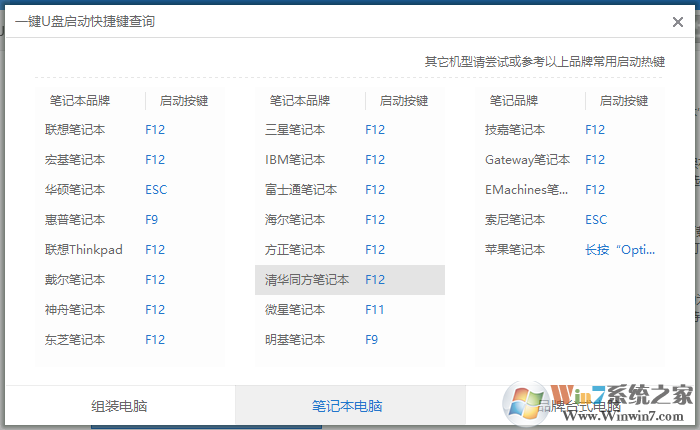Image resolution: width=700 pixels, height=430 pixels.
Task: Click the F9 hotkey for 明基笔记本
Action: 371,339
